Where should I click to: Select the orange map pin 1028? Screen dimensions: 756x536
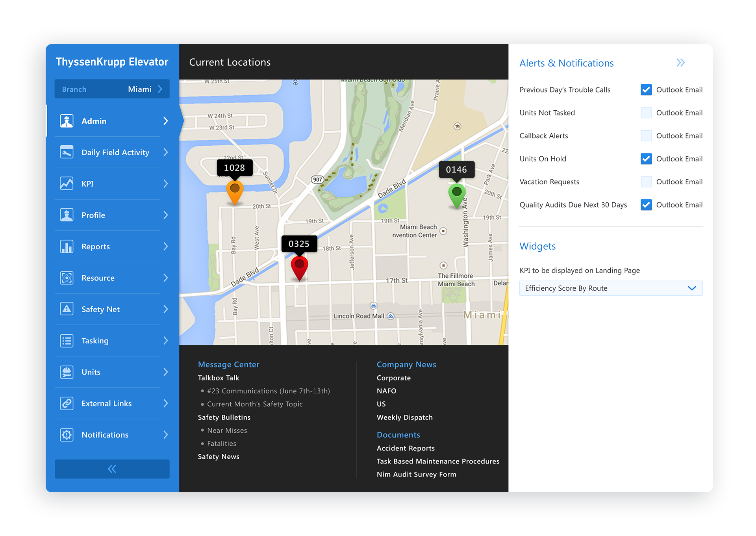(235, 193)
